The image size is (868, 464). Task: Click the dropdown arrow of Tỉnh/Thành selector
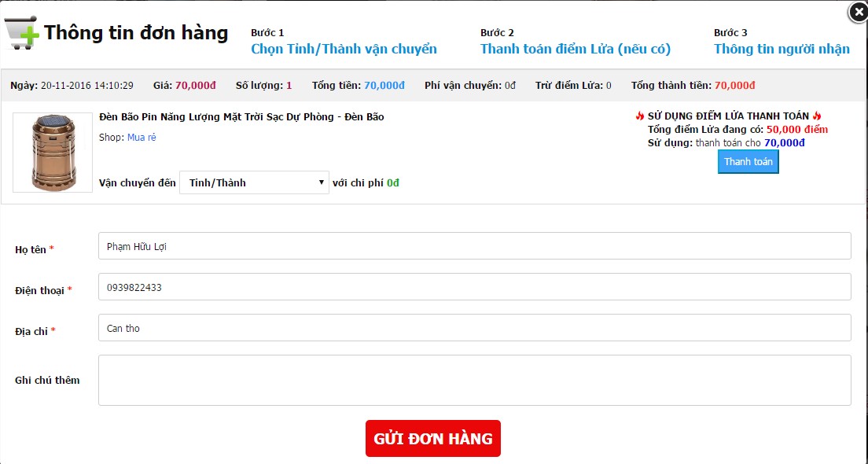[321, 182]
